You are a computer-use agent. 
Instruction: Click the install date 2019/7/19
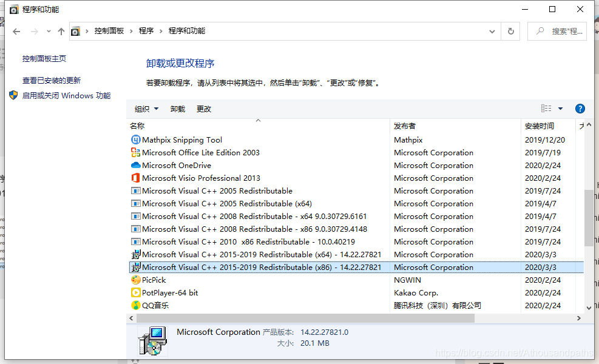543,152
